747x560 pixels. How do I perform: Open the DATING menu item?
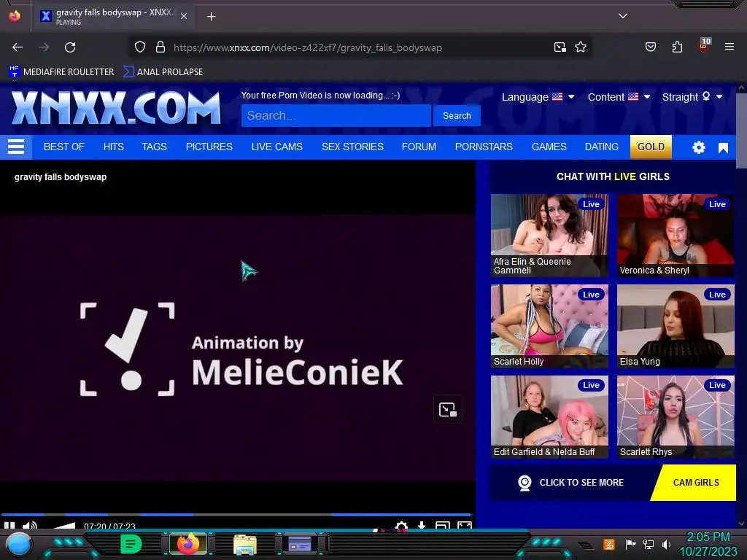(x=602, y=147)
